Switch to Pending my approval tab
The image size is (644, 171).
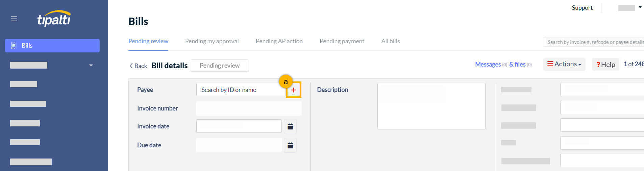tap(212, 41)
